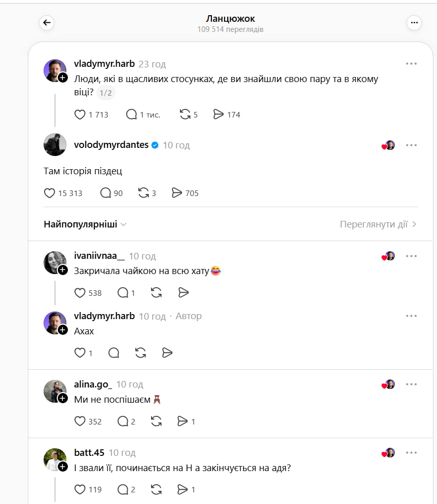This screenshot has width=437, height=504.
Task: Share volodymyrdantes' reply via the send icon
Action: click(176, 193)
